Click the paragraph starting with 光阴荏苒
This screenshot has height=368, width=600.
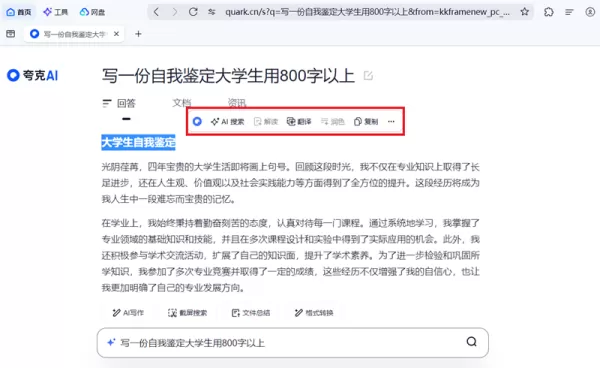(290, 183)
